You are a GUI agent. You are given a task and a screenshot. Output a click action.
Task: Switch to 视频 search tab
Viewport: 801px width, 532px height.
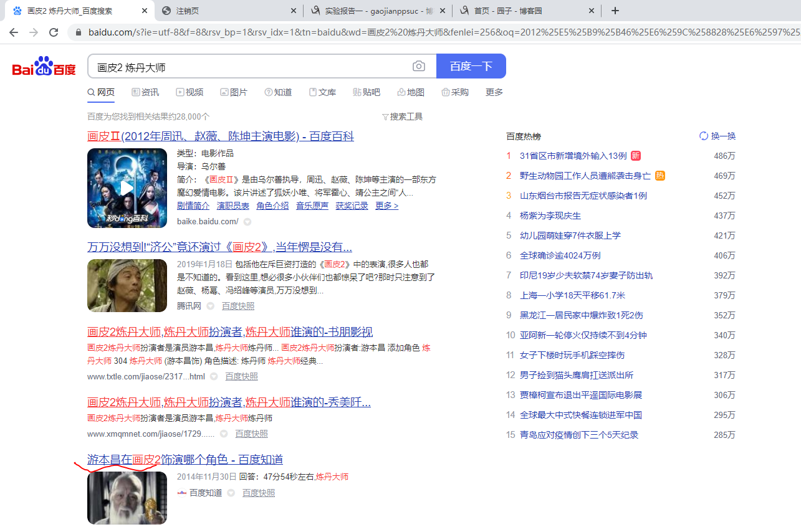[x=189, y=92]
